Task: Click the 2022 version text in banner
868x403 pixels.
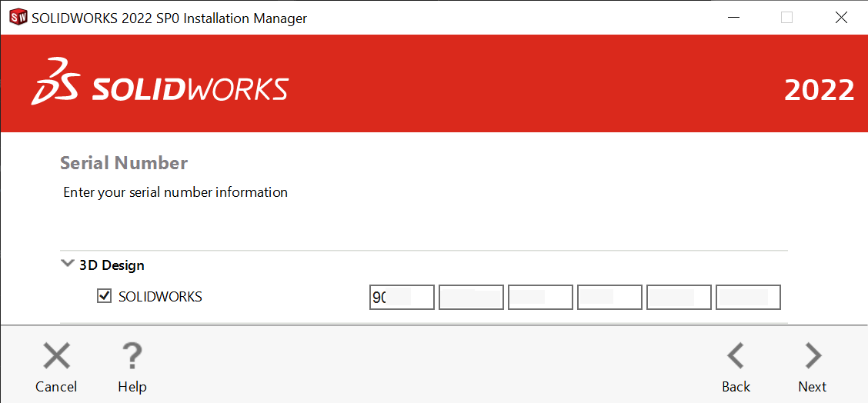Action: (820, 90)
